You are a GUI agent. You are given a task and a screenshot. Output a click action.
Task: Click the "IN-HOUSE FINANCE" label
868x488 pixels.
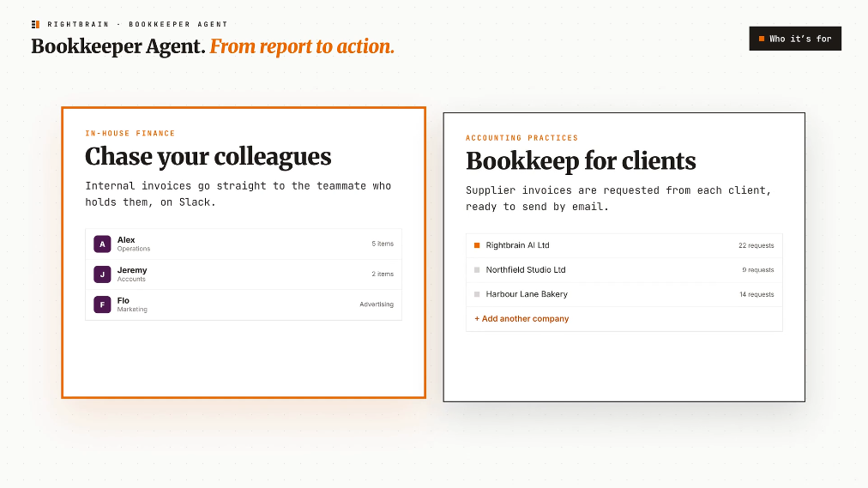pyautogui.click(x=130, y=133)
